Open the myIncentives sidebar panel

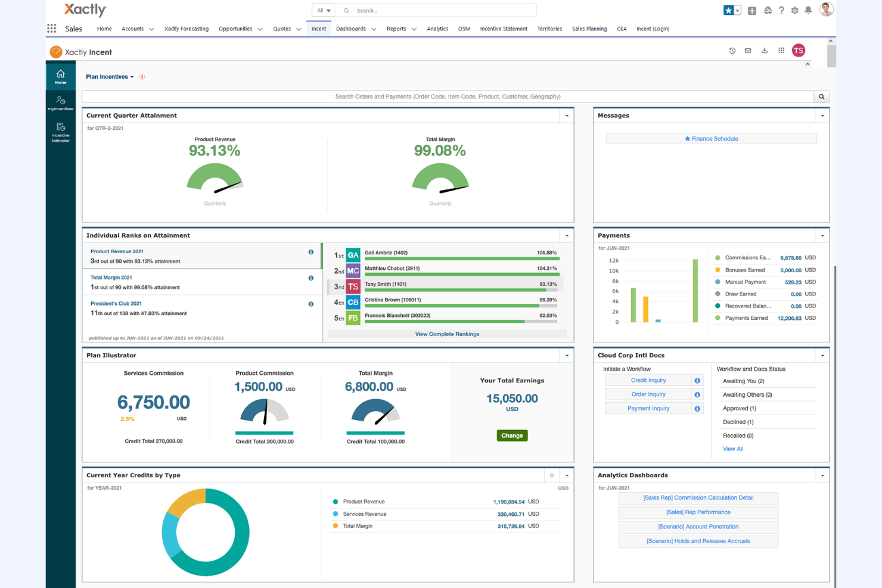[x=60, y=102]
